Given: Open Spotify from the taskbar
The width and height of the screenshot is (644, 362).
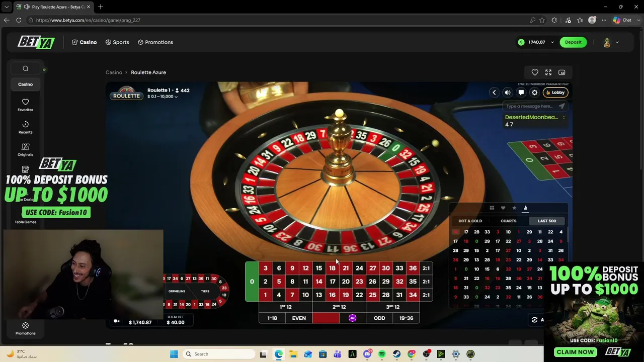Looking at the screenshot, I should [382, 354].
